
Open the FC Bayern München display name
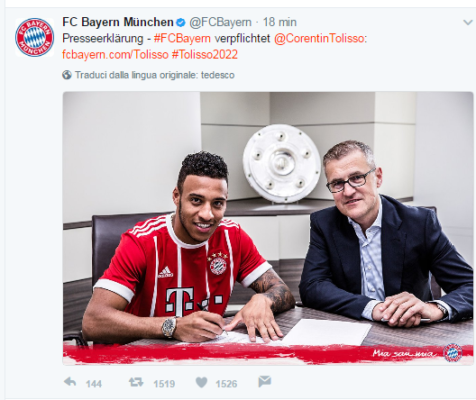pos(118,22)
